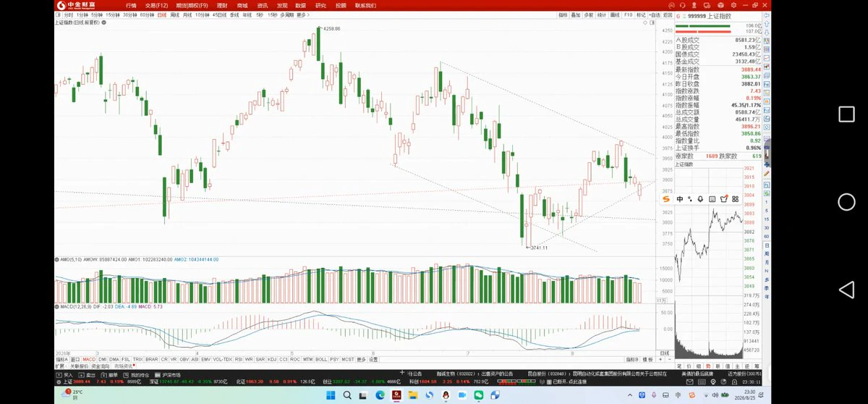
Task: Click the taskbar weather 25°C widget
Action: [x=73, y=395]
